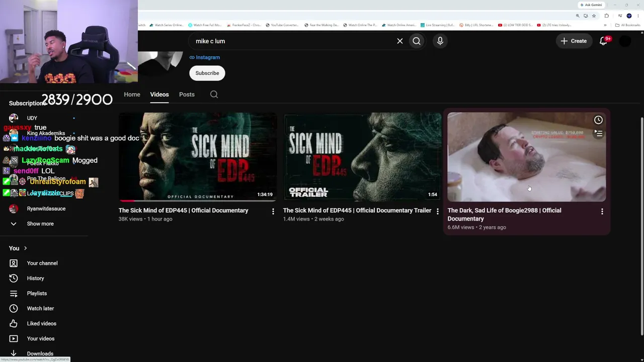
Task: Open the LOW TIER GOD bookmark
Action: tap(515, 25)
